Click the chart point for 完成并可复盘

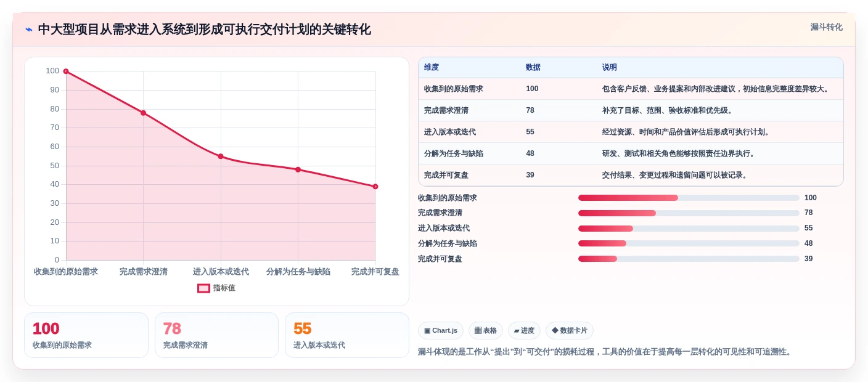point(375,187)
